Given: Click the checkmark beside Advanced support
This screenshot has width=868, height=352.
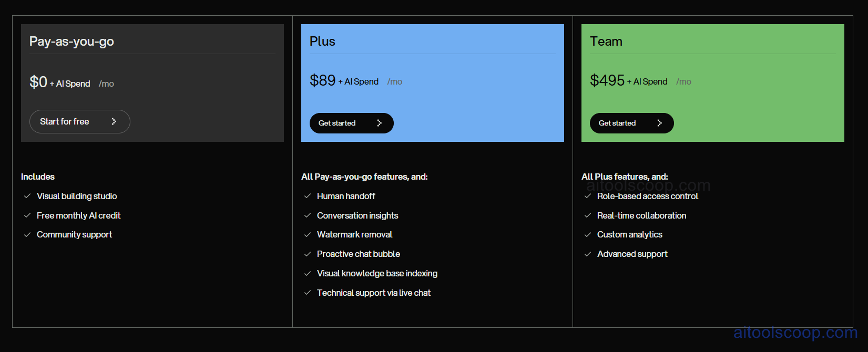Looking at the screenshot, I should click(588, 254).
